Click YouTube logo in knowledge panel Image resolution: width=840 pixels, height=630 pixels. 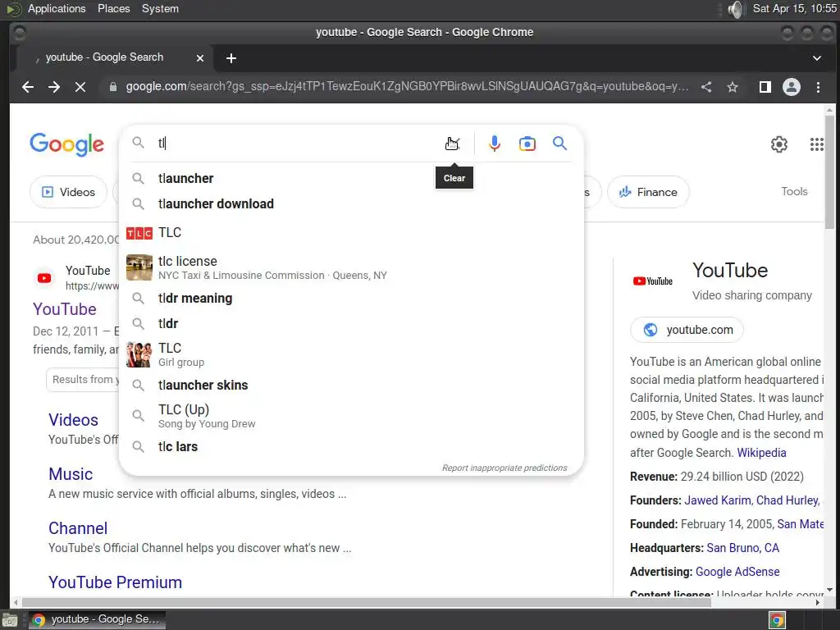click(652, 281)
